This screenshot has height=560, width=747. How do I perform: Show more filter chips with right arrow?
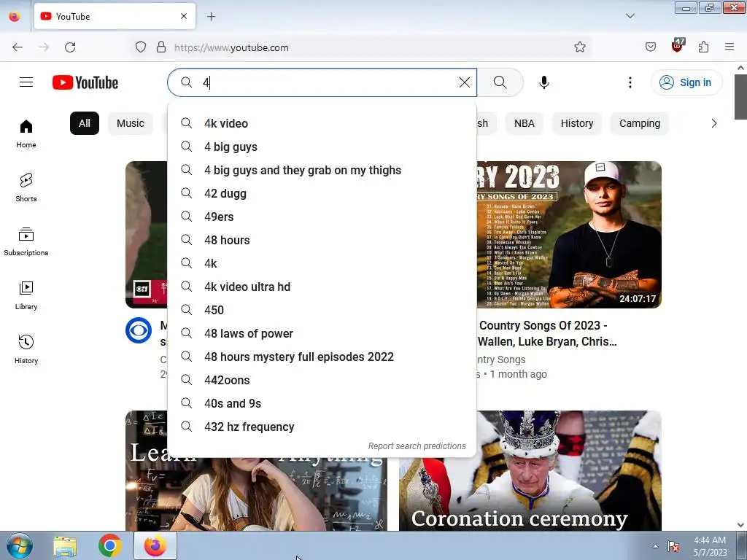pyautogui.click(x=713, y=123)
